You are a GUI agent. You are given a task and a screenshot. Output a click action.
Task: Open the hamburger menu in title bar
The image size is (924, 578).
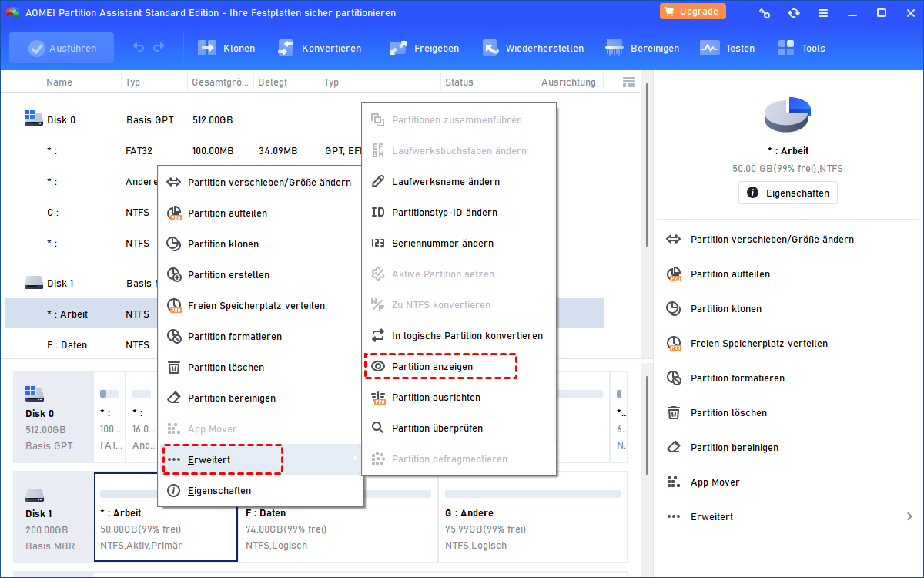coord(823,13)
